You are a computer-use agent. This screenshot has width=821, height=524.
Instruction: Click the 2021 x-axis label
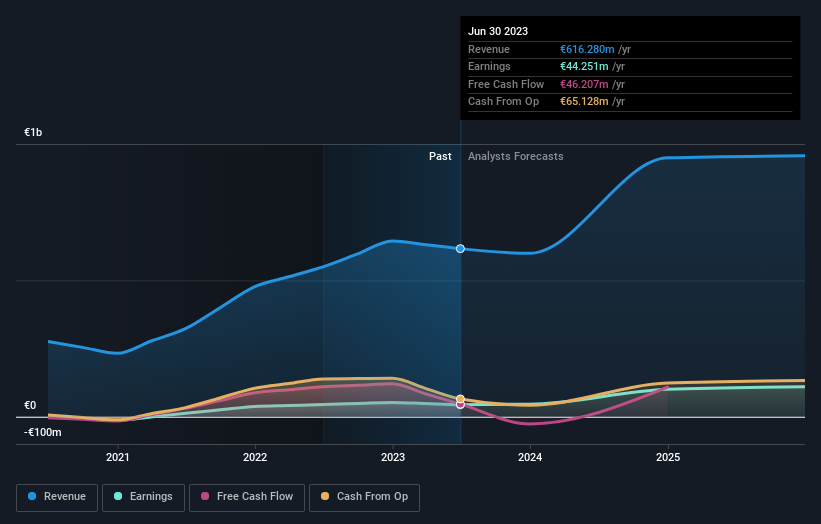point(118,457)
